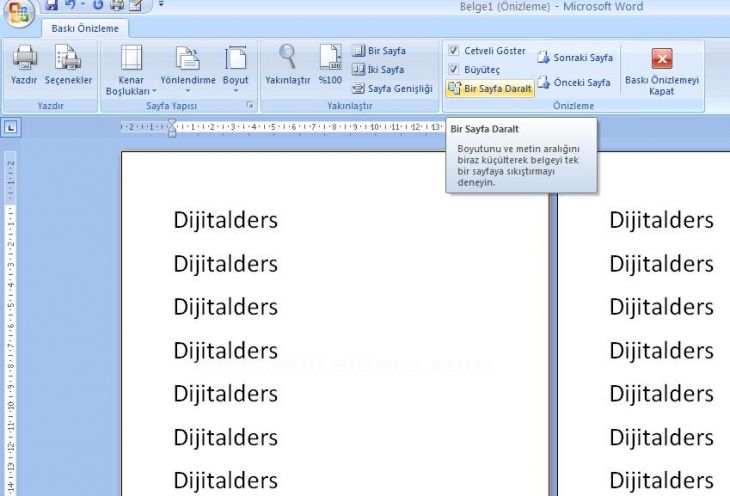The image size is (730, 496).
Task: Open Seçenekler print options
Action: 68,65
